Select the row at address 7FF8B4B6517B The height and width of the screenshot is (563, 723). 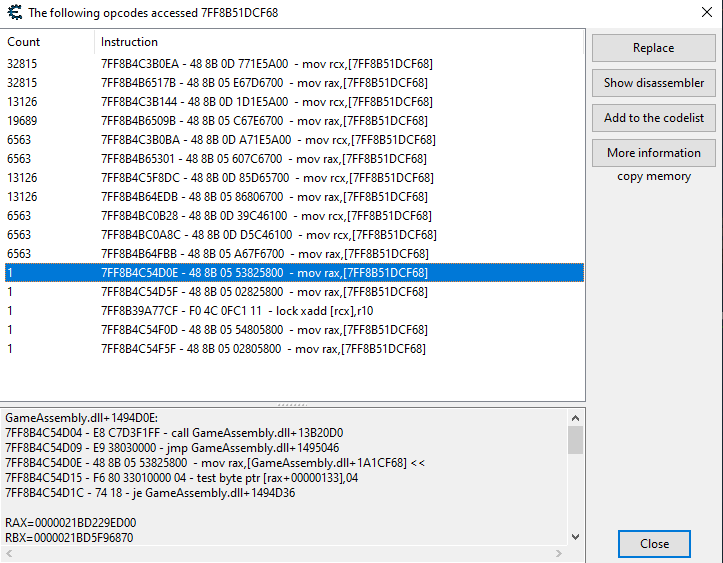coord(265,83)
